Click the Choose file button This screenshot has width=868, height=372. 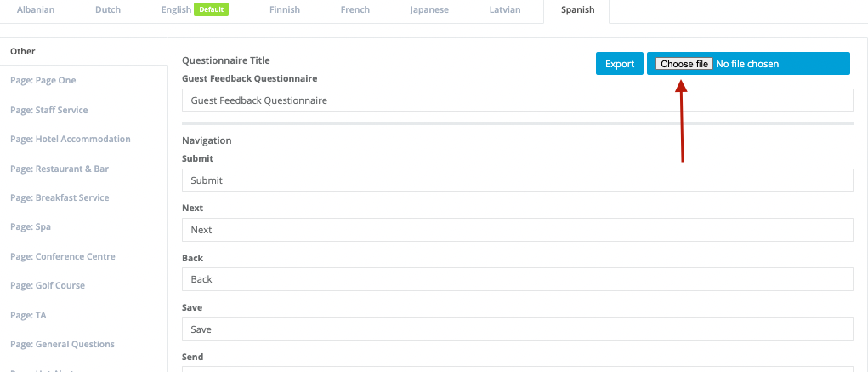pyautogui.click(x=684, y=64)
